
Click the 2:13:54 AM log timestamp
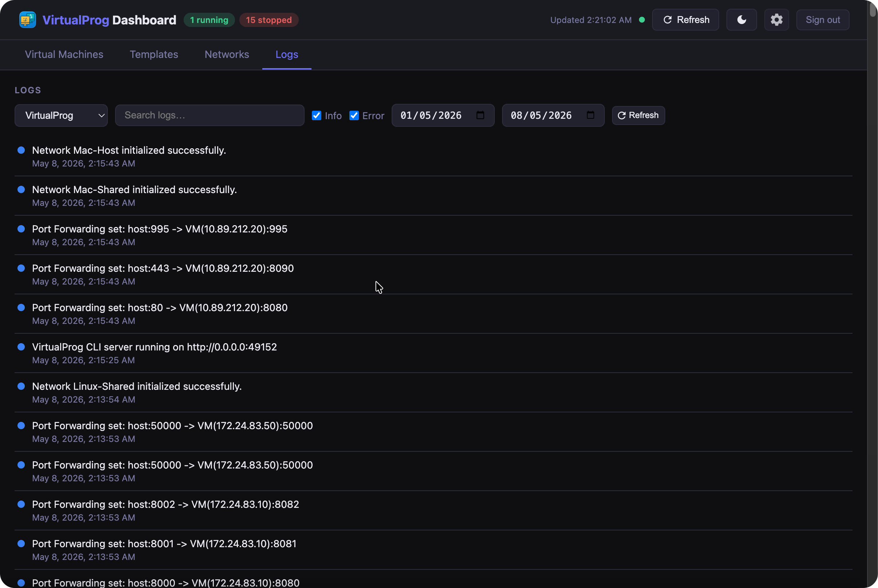click(x=83, y=400)
